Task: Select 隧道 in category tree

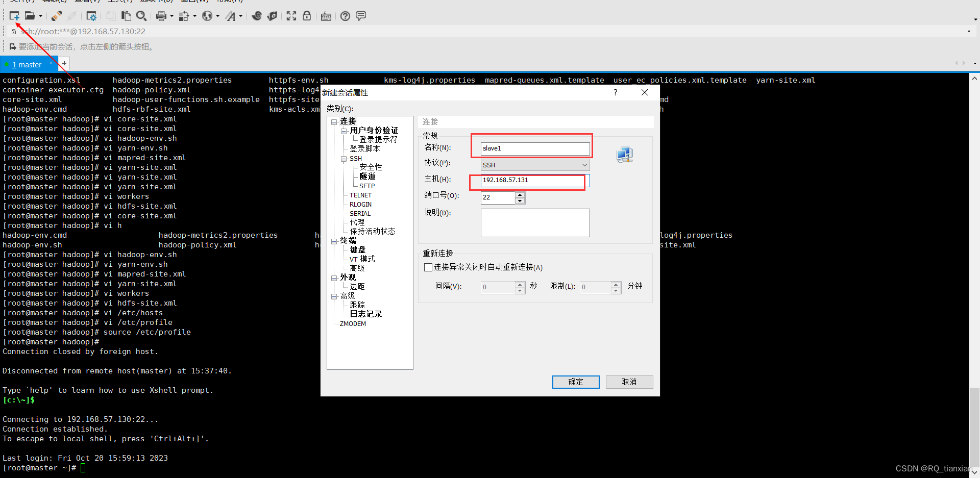Action: point(367,177)
